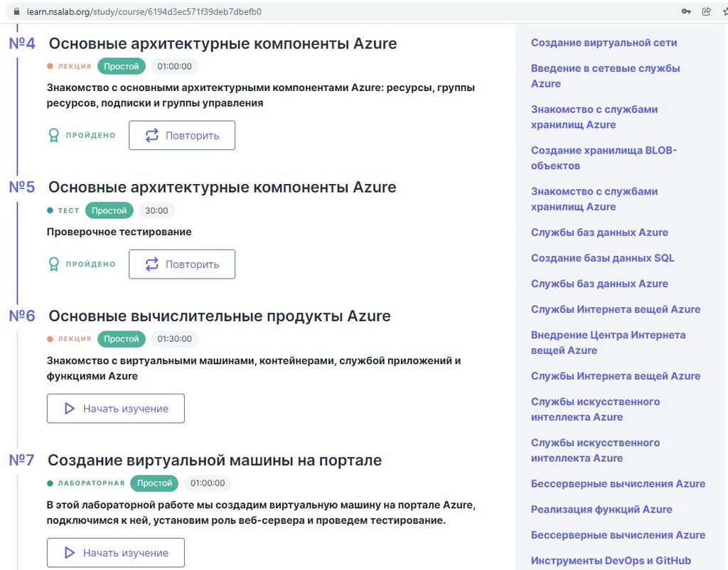
Task: Click the 30:00 duration badge in lesson №5
Action: click(x=156, y=210)
